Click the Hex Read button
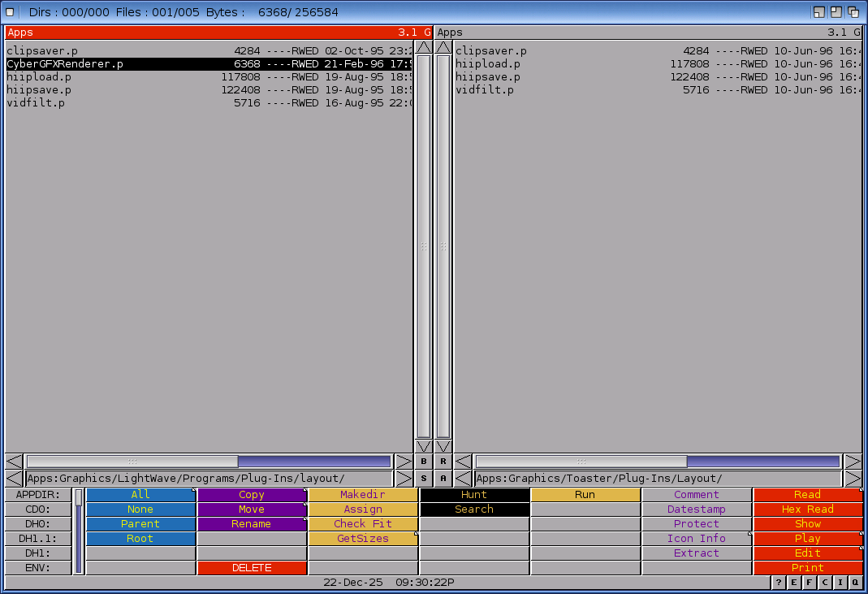 [x=807, y=509]
